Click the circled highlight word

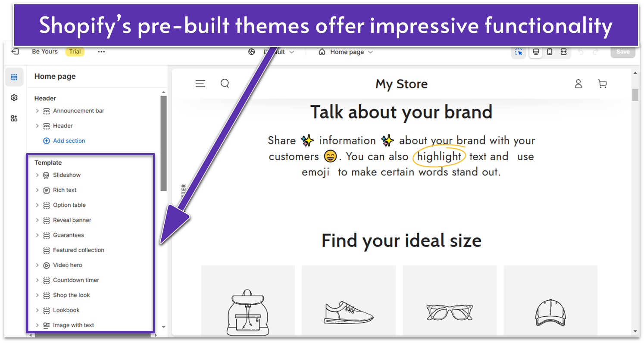439,156
